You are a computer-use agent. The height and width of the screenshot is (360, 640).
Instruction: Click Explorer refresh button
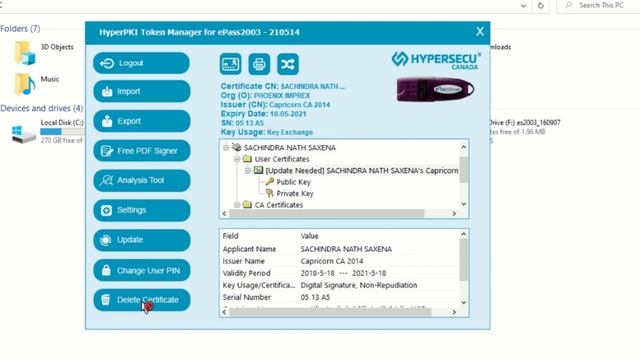541,6
